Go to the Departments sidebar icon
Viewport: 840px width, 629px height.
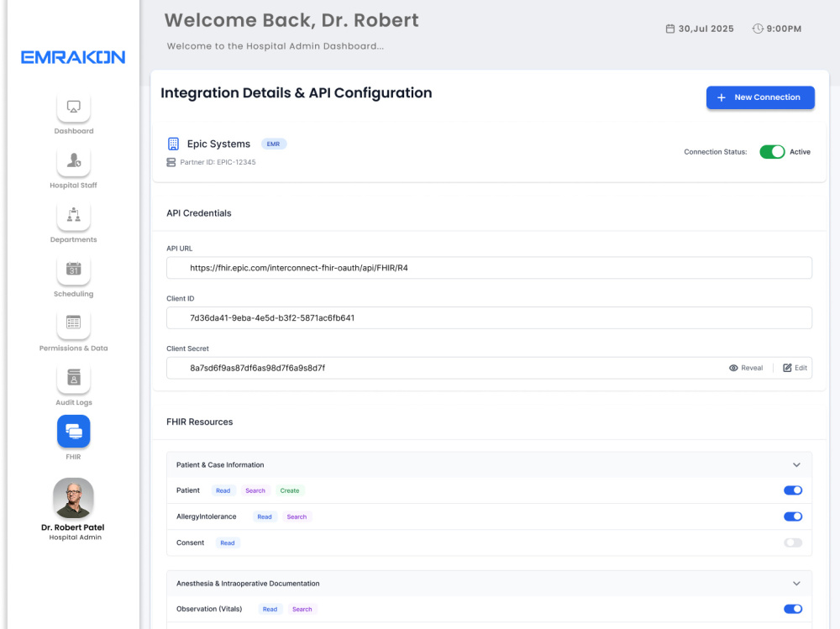(73, 215)
